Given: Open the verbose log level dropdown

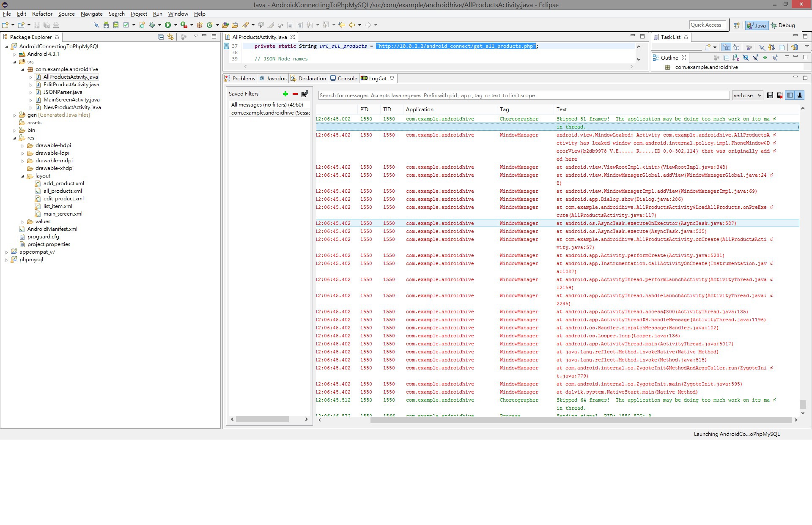Looking at the screenshot, I should (747, 96).
